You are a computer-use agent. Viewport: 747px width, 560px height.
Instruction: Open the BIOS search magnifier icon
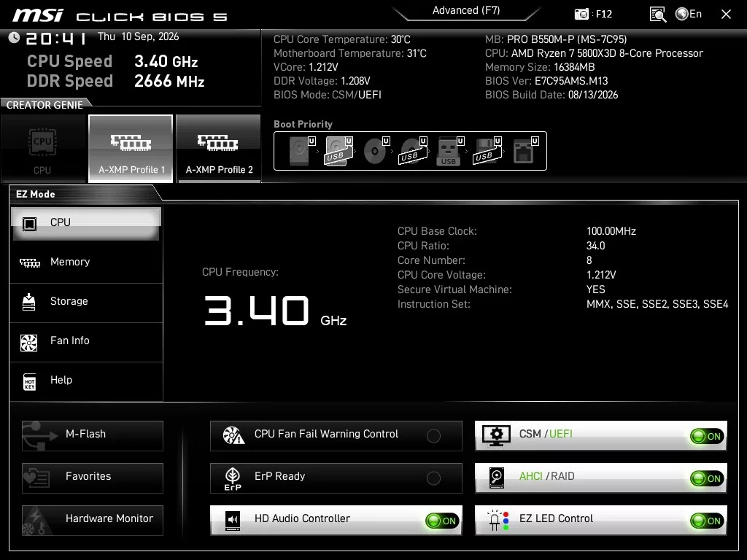tap(657, 15)
